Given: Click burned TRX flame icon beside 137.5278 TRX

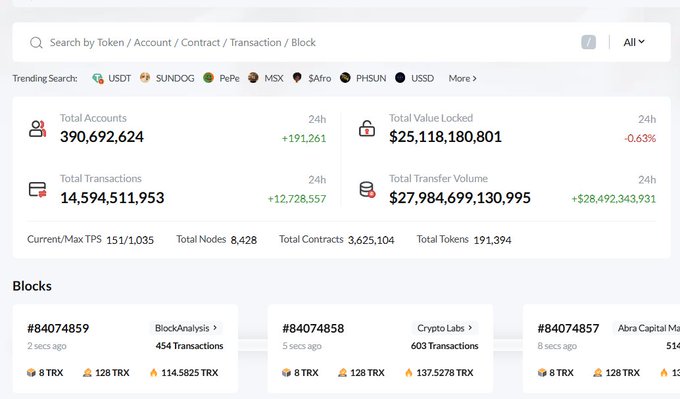Looking at the screenshot, I should [x=409, y=373].
